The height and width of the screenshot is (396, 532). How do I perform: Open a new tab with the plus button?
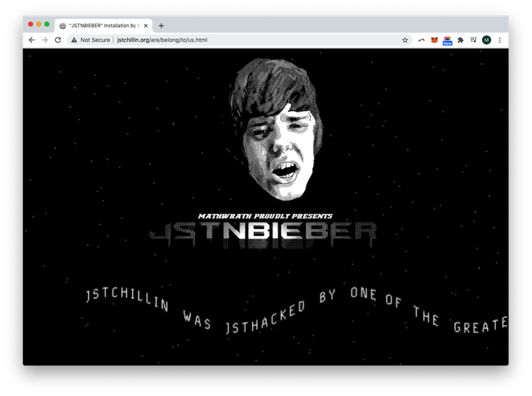tap(161, 25)
